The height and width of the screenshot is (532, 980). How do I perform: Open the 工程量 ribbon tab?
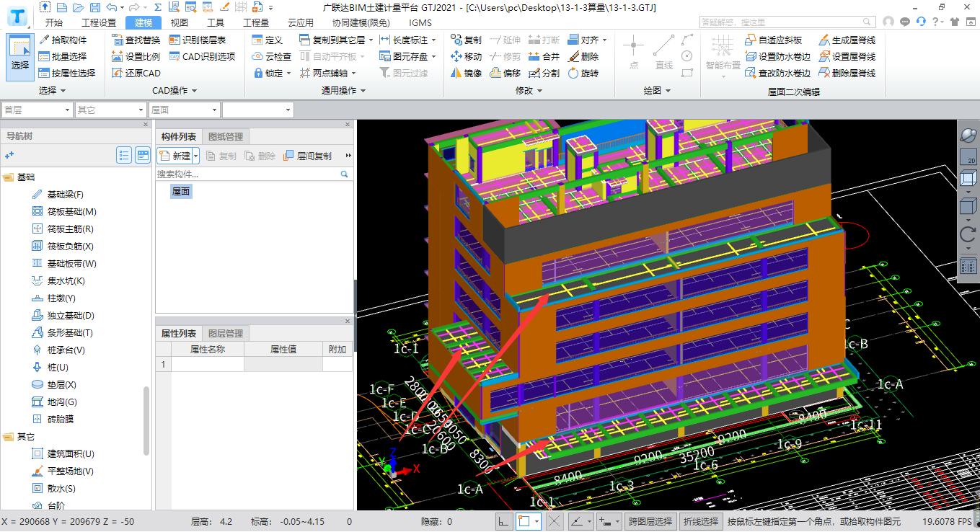256,22
